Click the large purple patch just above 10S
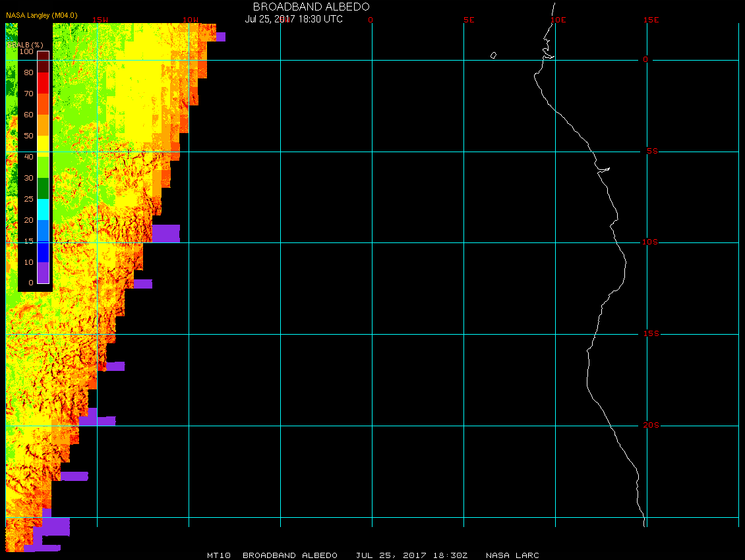The height and width of the screenshot is (560, 745). pos(165,233)
